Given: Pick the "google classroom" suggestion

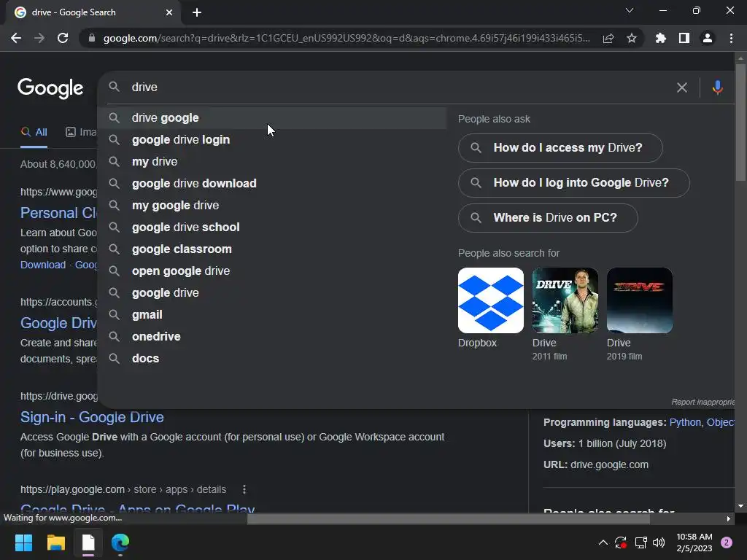Looking at the screenshot, I should click(x=272, y=249).
